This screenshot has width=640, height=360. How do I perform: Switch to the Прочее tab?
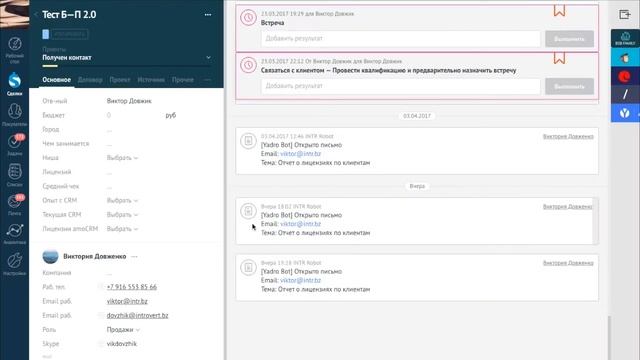pos(183,80)
